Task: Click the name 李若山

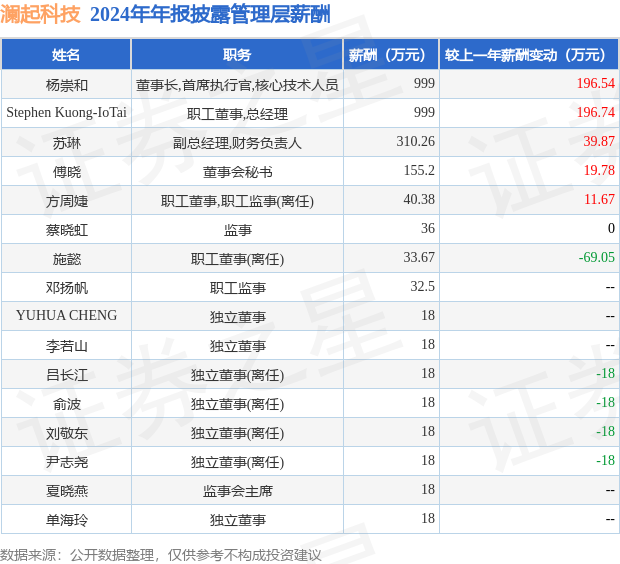Action: tap(66, 346)
